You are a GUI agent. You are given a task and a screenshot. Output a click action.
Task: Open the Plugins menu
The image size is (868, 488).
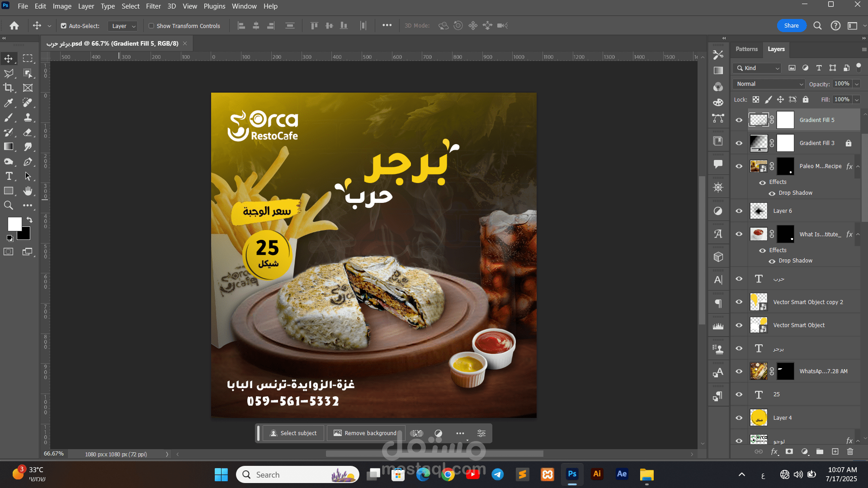(214, 6)
